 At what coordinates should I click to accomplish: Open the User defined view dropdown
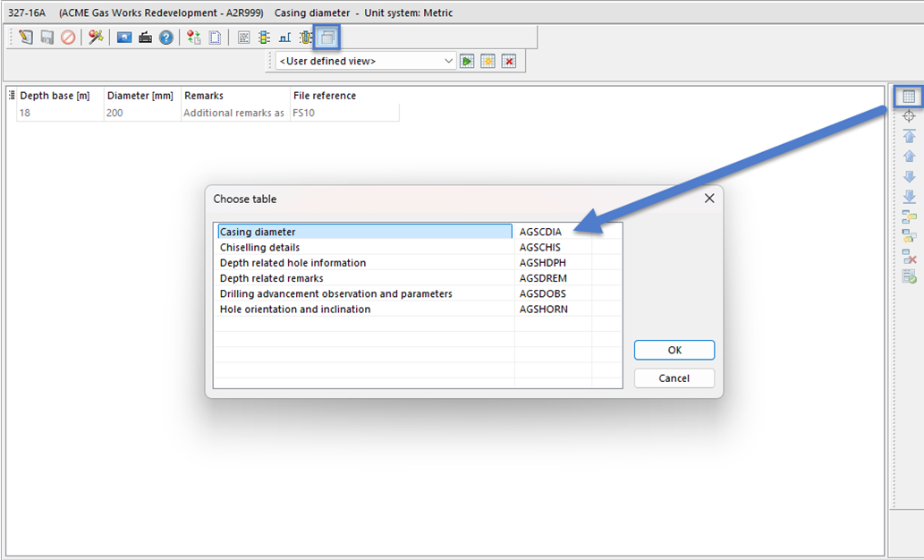coord(449,61)
